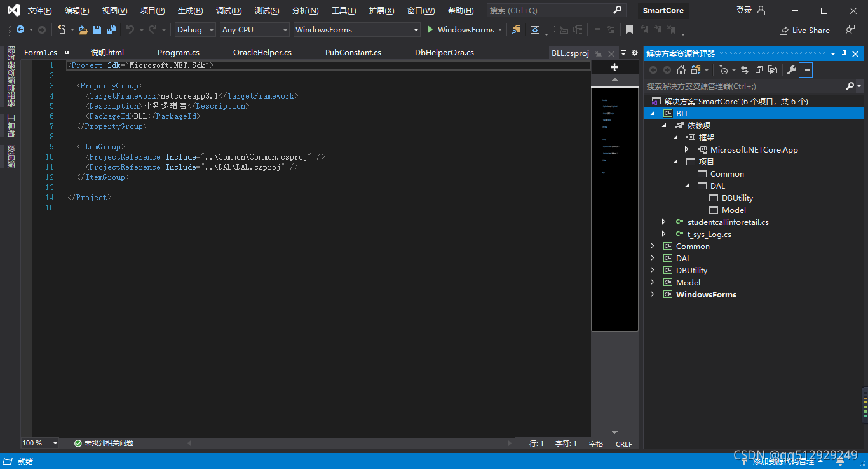
Task: Click the Save All toolbar icon
Action: click(x=111, y=30)
